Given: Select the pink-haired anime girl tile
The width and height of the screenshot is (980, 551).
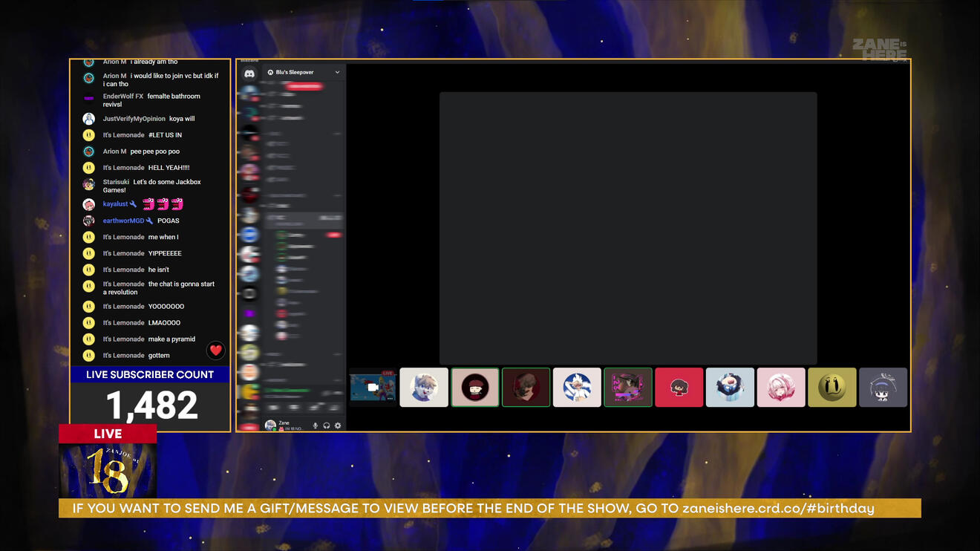Looking at the screenshot, I should pyautogui.click(x=781, y=388).
